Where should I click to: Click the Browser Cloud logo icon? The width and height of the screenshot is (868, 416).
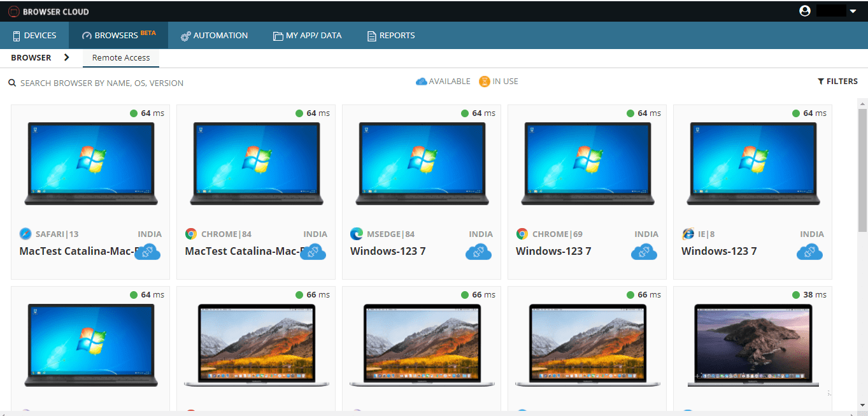coord(14,11)
